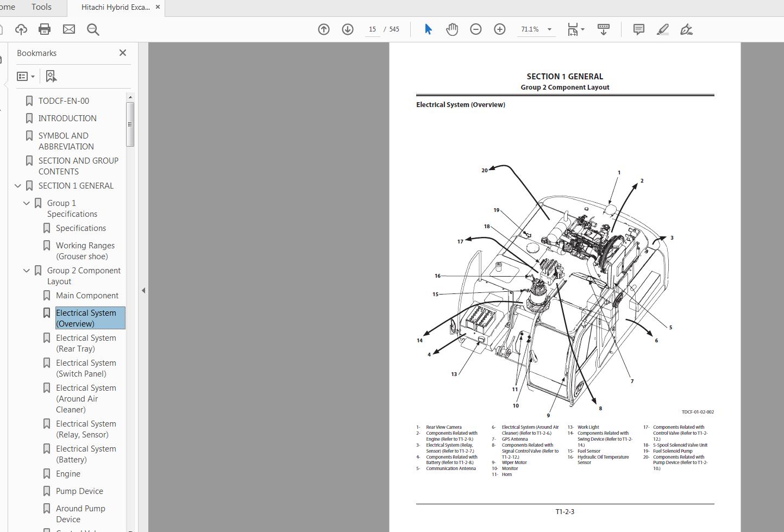The height and width of the screenshot is (532, 784).
Task: Click the Marquee Zoom loupe icon
Action: point(93,29)
